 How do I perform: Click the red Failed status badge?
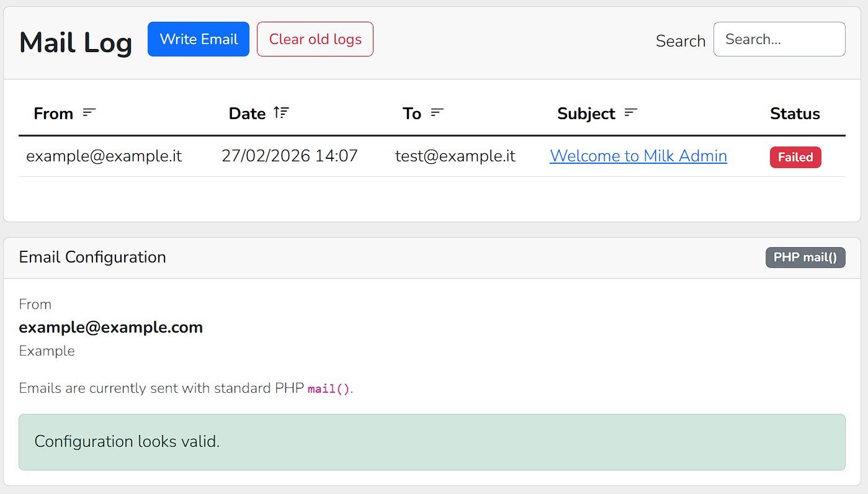point(795,157)
